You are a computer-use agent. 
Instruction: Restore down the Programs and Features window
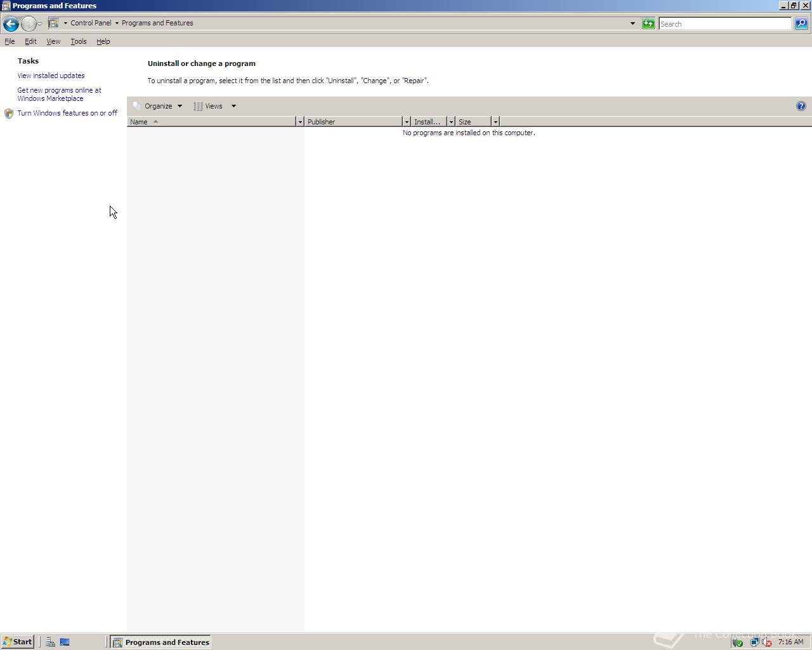point(794,5)
